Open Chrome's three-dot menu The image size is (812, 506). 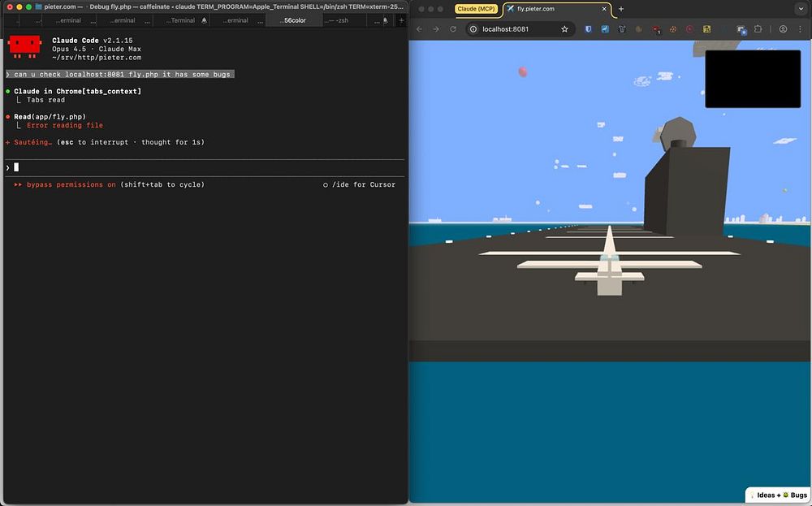coord(801,29)
